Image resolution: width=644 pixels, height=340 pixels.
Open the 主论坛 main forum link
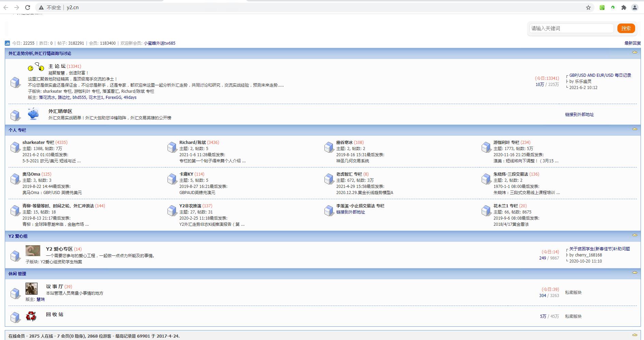[57, 66]
